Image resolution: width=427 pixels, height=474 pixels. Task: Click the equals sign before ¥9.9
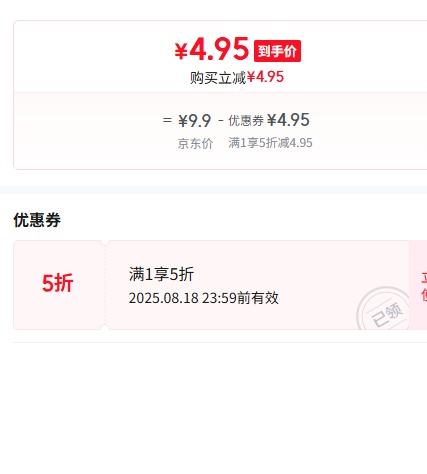pos(167,120)
